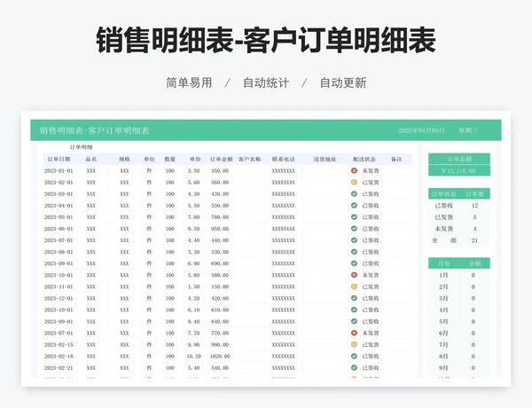Click the 自动统计 subtitle text
Viewport: 532px width, 408px height.
coord(266,82)
